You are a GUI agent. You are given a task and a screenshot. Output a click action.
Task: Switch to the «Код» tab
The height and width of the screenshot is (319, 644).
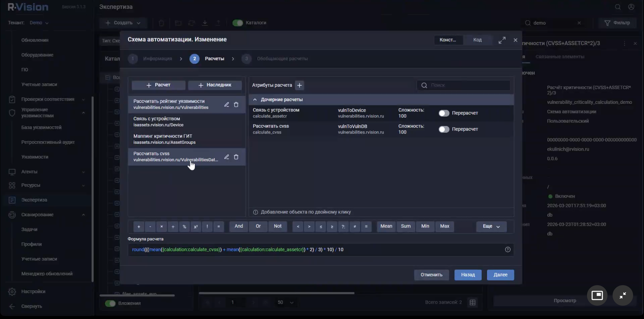[477, 40]
